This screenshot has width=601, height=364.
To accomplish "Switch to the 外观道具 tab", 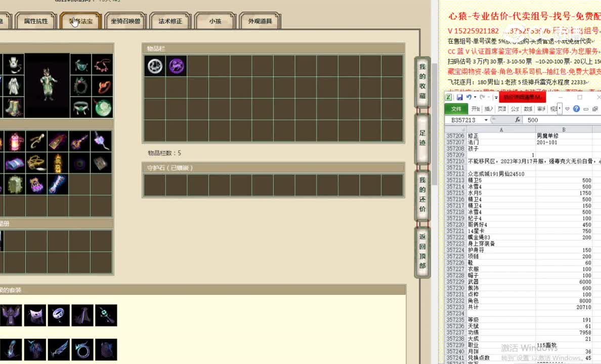I will [x=260, y=21].
